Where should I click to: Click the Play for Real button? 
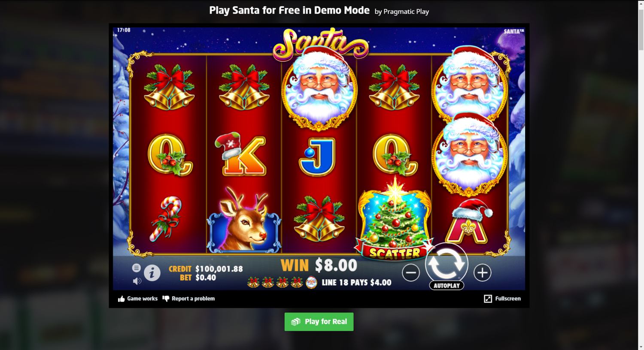(x=319, y=322)
